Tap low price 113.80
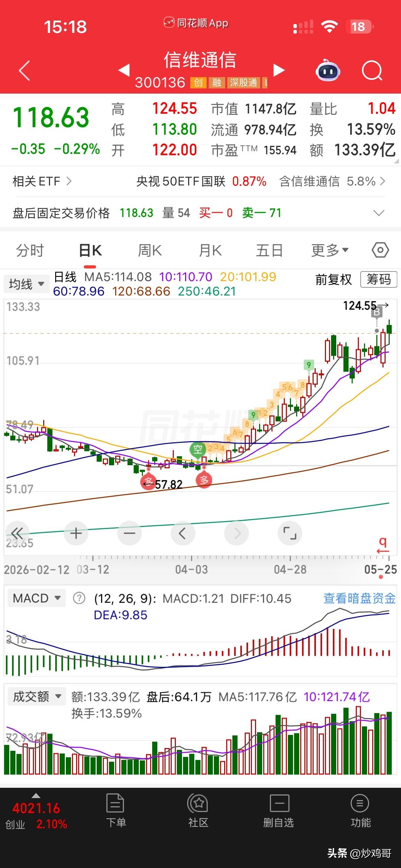The width and height of the screenshot is (401, 868). click(175, 130)
